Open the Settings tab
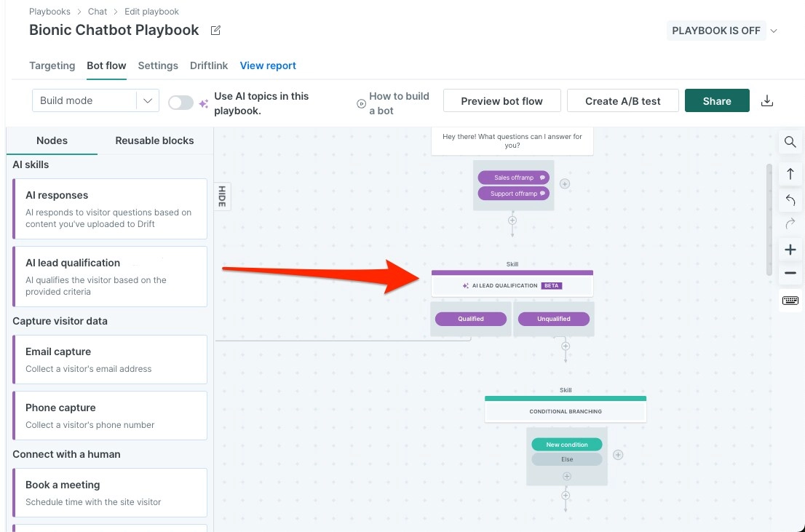The width and height of the screenshot is (805, 532). point(158,65)
